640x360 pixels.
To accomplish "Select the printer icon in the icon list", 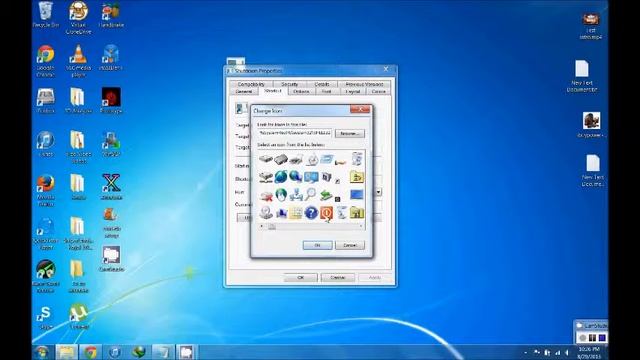I will pyautogui.click(x=296, y=159).
